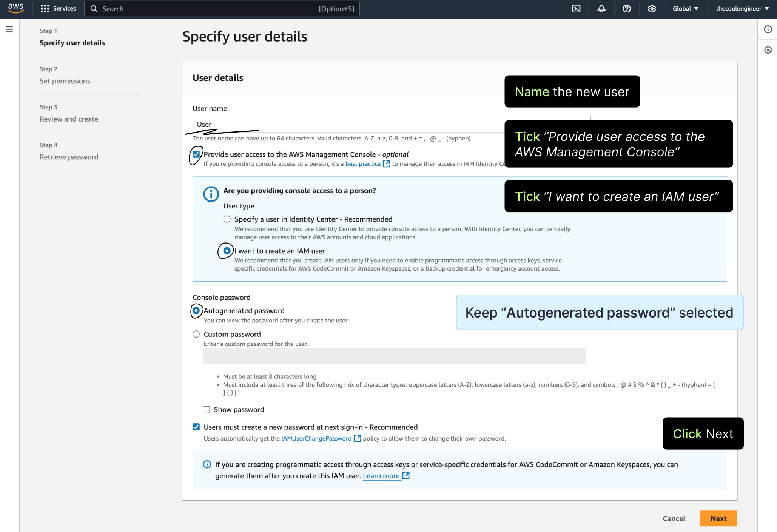Expand the Global region dropdown
This screenshot has width=777, height=532.
685,9
